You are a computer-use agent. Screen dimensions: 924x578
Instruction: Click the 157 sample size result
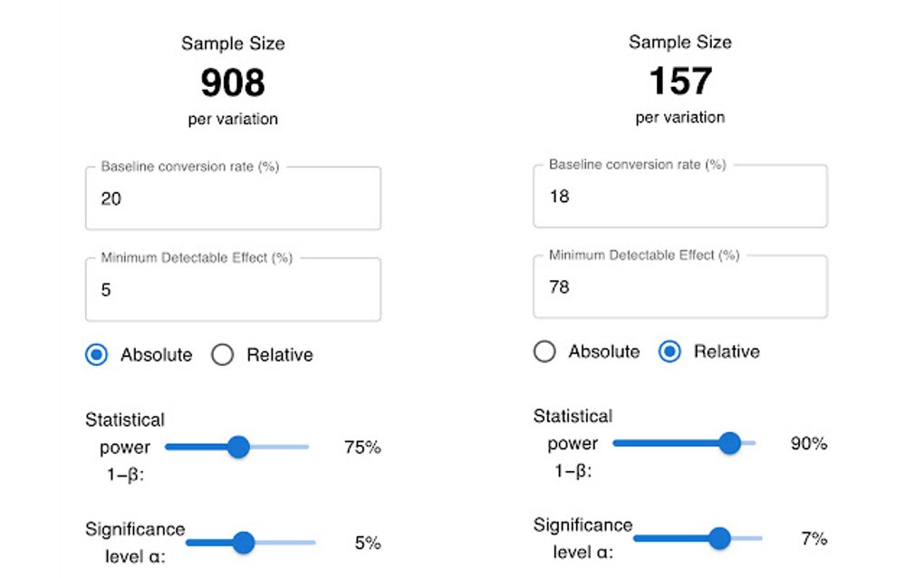(x=680, y=82)
